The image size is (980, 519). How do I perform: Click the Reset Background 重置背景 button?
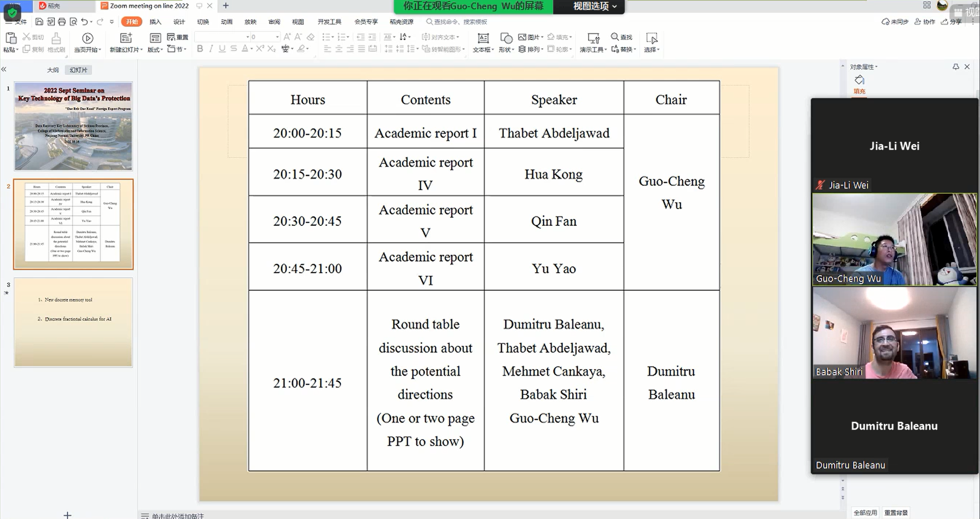point(896,512)
